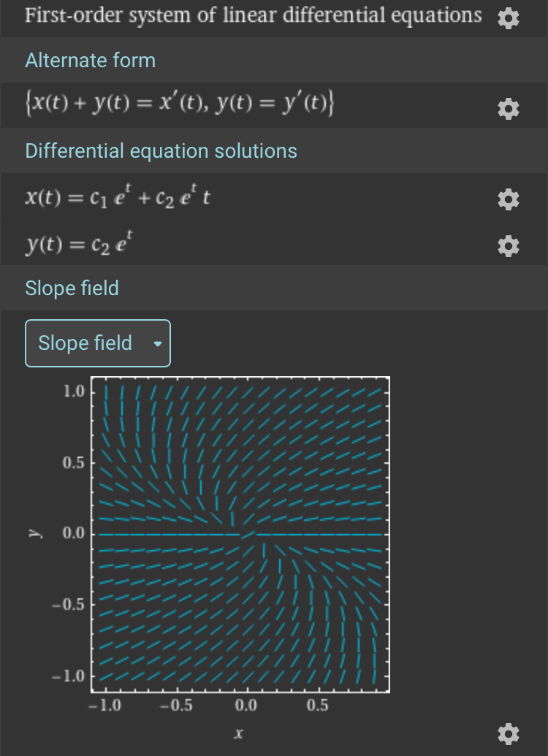This screenshot has height=756, width=548.
Task: Select the alternate form equation set
Action: 180,106
